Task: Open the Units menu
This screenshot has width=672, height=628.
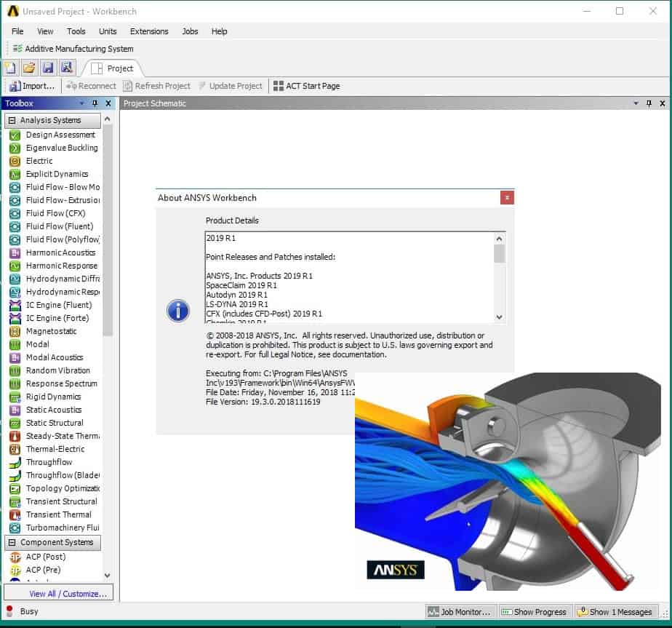Action: coord(108,31)
